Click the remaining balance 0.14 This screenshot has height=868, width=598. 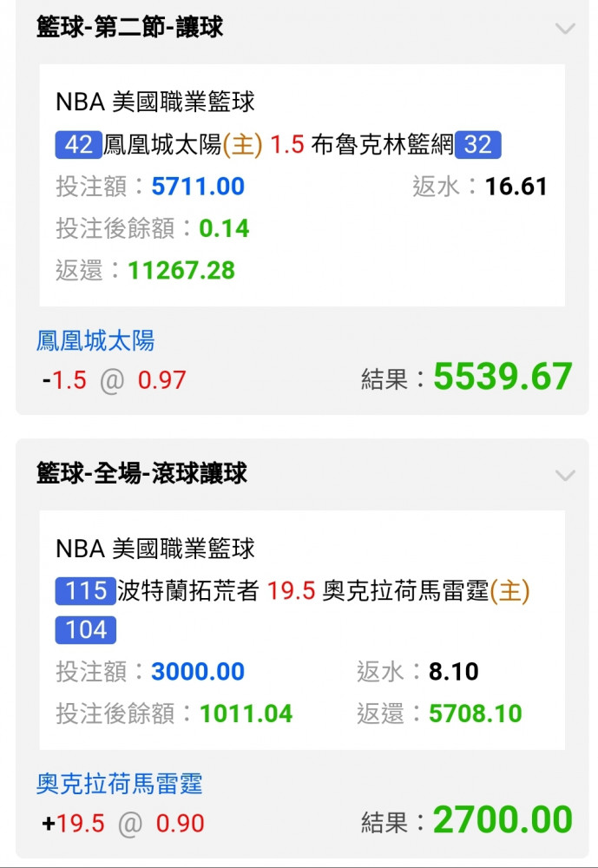click(224, 228)
